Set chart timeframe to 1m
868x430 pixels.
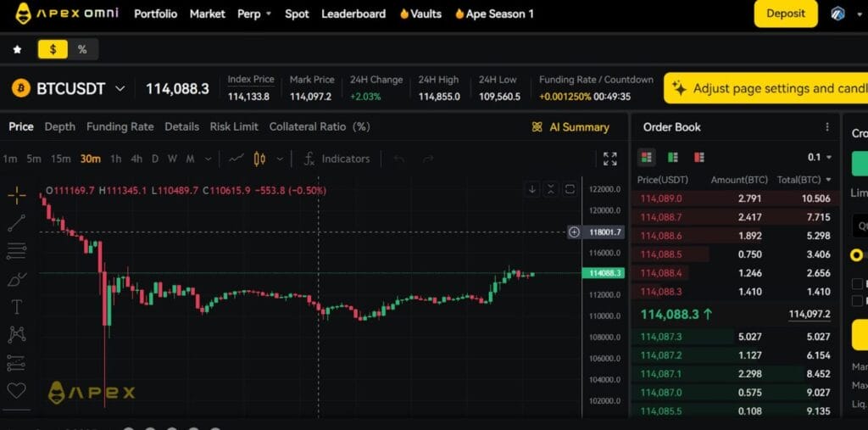pos(10,159)
